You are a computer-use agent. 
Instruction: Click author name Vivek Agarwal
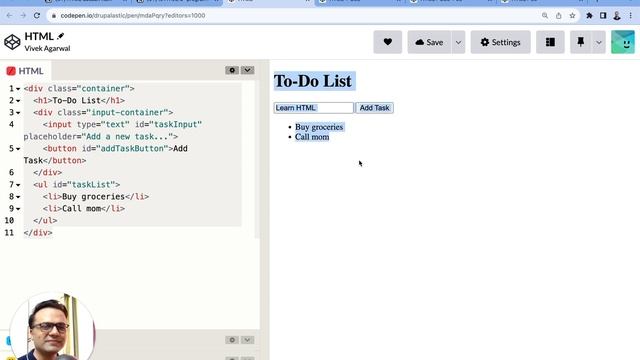pos(47,48)
